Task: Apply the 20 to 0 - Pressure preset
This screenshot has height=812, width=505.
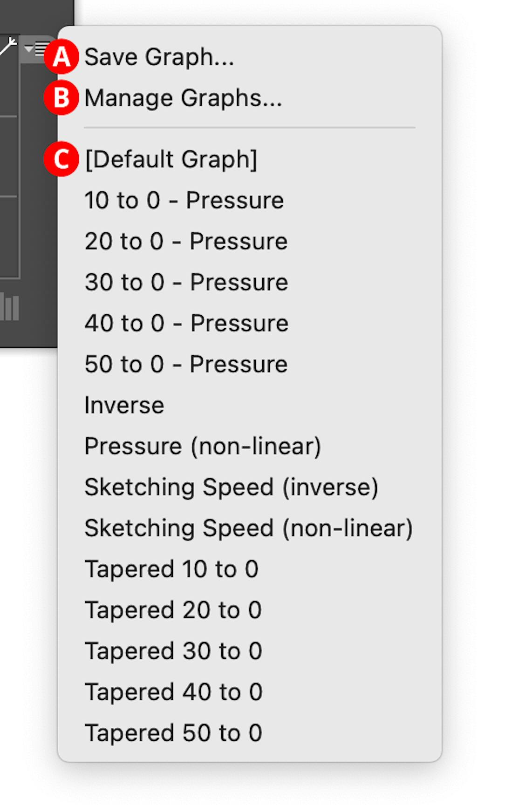Action: [x=186, y=241]
